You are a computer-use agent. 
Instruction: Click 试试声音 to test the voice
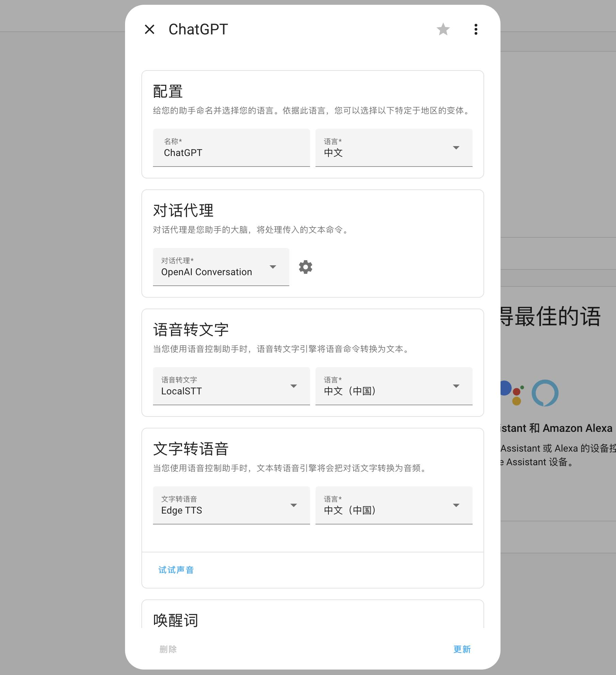point(176,569)
